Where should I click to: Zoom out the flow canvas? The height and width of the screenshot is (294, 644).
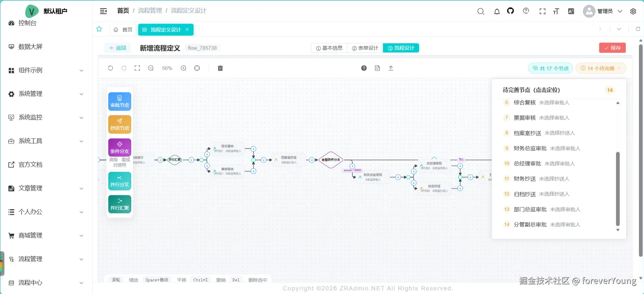tap(151, 68)
